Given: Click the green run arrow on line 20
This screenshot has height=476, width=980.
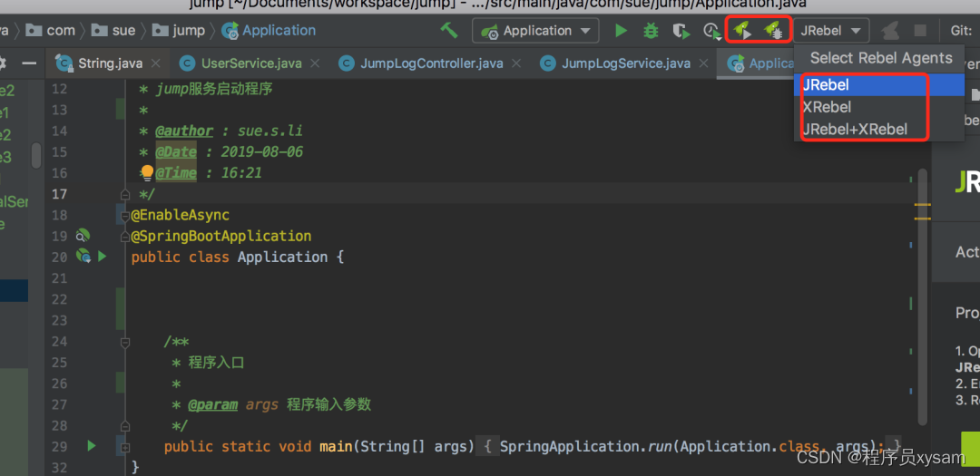Looking at the screenshot, I should click(x=103, y=256).
